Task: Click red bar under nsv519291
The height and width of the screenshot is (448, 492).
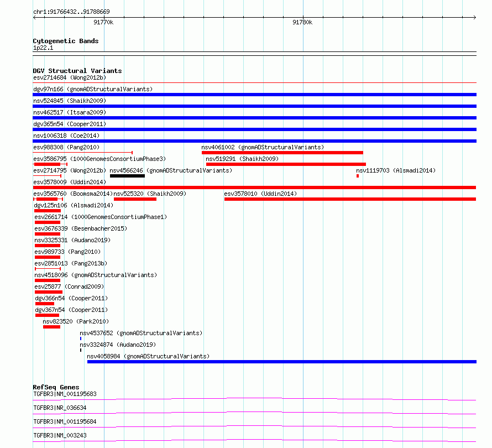Action: click(286, 164)
